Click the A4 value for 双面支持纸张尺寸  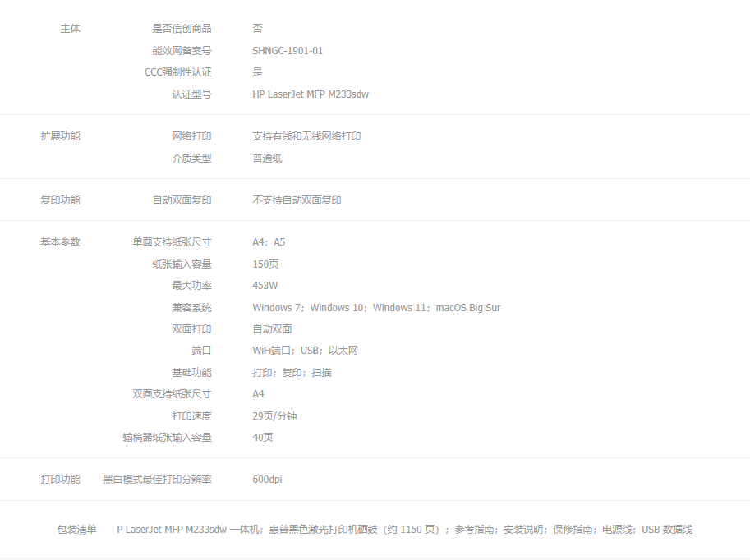pos(258,394)
